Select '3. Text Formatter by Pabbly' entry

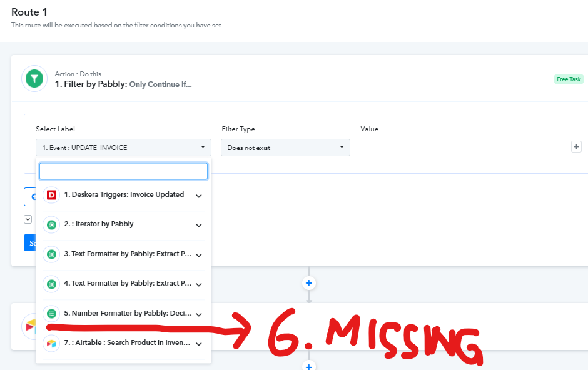(x=123, y=254)
